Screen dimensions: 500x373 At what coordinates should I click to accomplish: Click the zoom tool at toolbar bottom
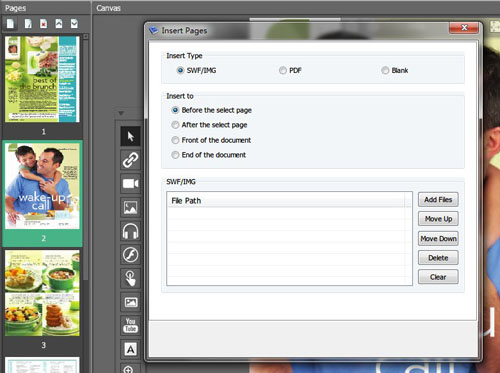[x=130, y=368]
